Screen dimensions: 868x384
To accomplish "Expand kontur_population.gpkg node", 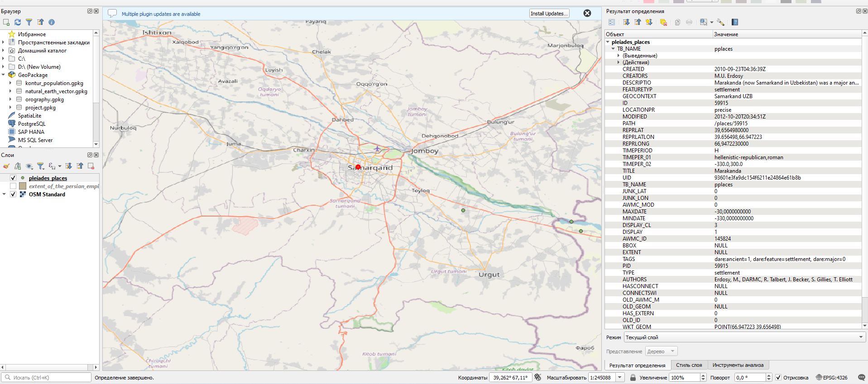I will coord(10,83).
